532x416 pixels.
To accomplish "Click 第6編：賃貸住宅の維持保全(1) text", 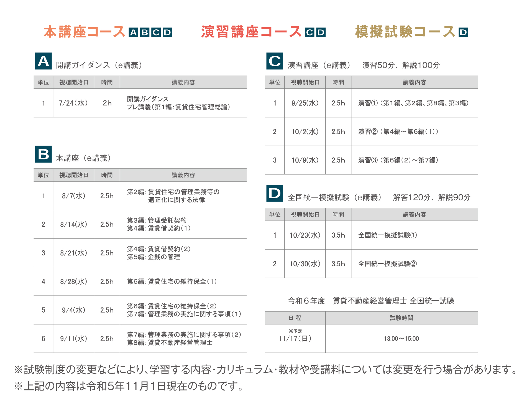I will point(172,281).
